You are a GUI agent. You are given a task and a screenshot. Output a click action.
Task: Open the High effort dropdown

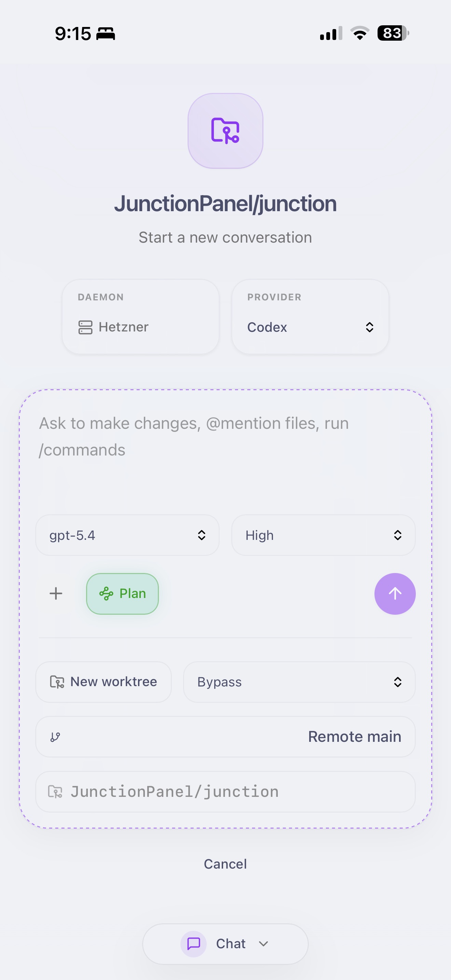point(323,535)
